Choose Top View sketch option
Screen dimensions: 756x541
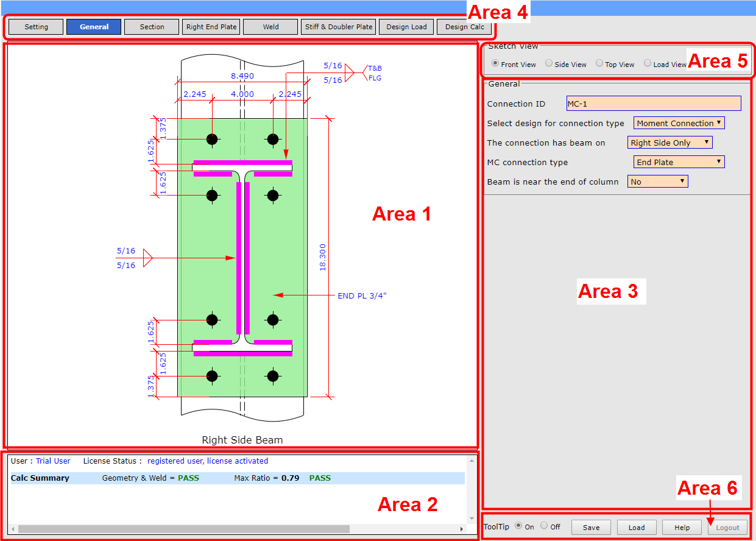click(x=599, y=63)
